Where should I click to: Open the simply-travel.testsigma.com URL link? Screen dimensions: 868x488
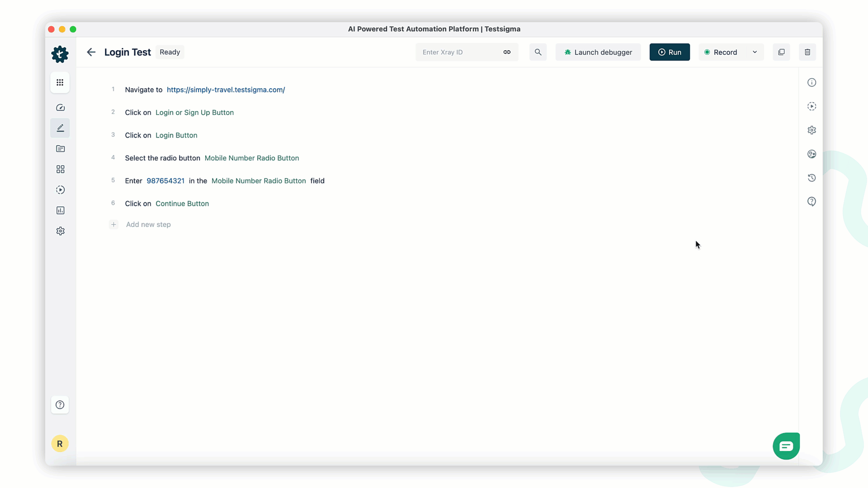pyautogui.click(x=226, y=89)
